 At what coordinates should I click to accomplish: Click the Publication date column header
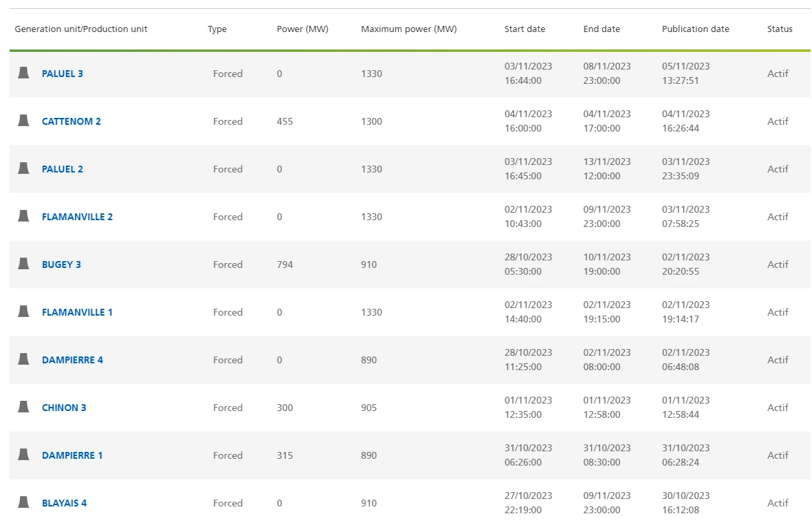click(x=696, y=29)
